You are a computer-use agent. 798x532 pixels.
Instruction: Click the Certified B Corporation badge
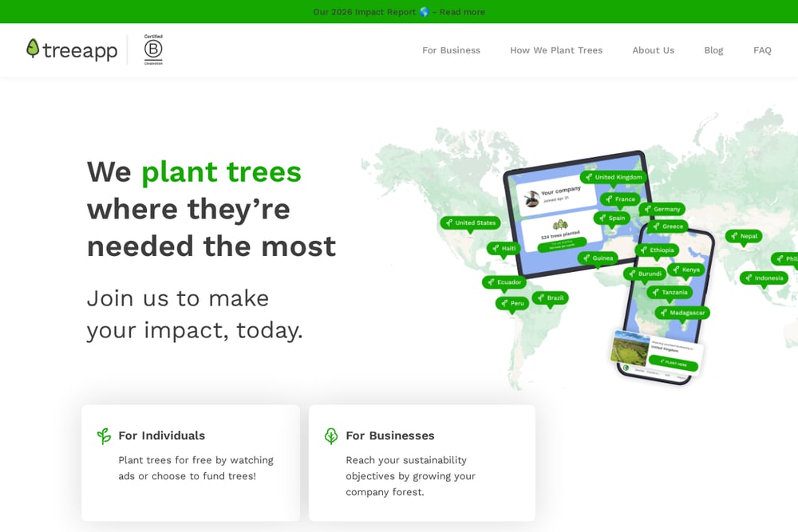(x=153, y=49)
